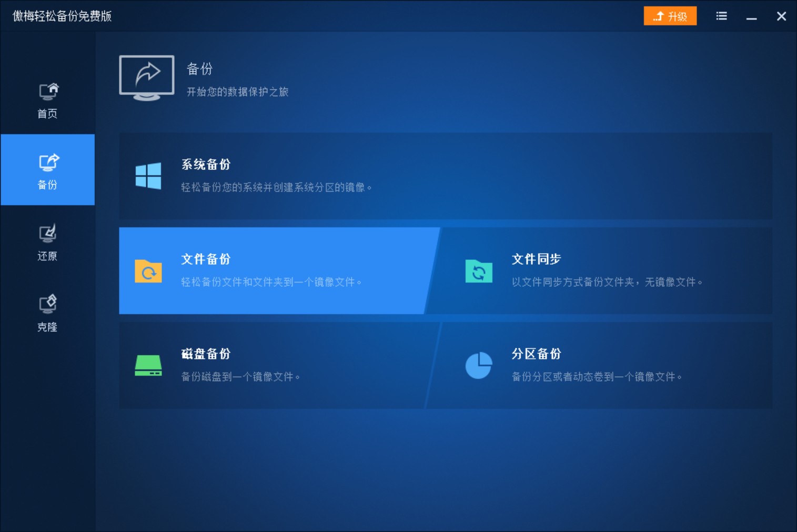The image size is (797, 532).
Task: Select the 首页 home icon in sidebar
Action: tap(48, 91)
